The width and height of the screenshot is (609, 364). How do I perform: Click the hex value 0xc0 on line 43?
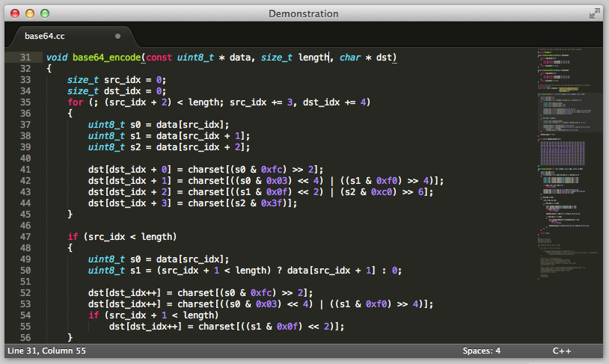382,192
